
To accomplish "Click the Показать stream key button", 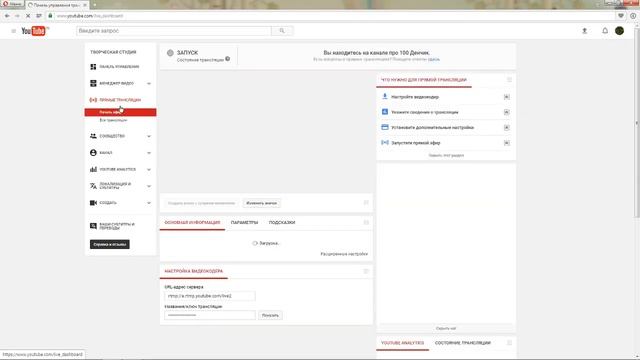I will 270,315.
